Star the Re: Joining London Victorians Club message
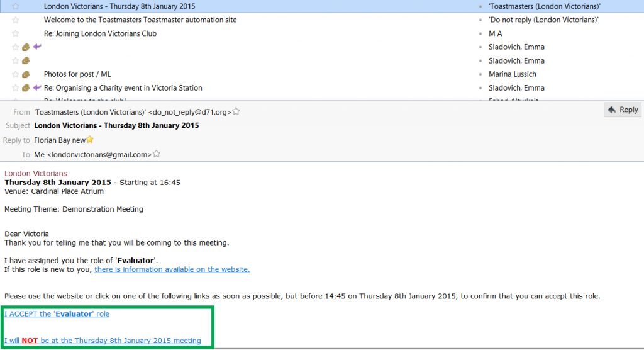 (16, 33)
